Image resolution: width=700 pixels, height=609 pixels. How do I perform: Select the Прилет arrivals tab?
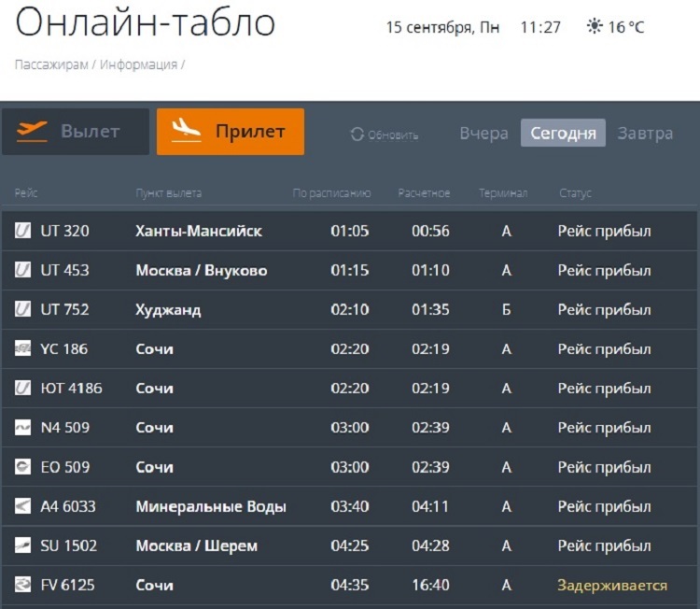(x=231, y=132)
